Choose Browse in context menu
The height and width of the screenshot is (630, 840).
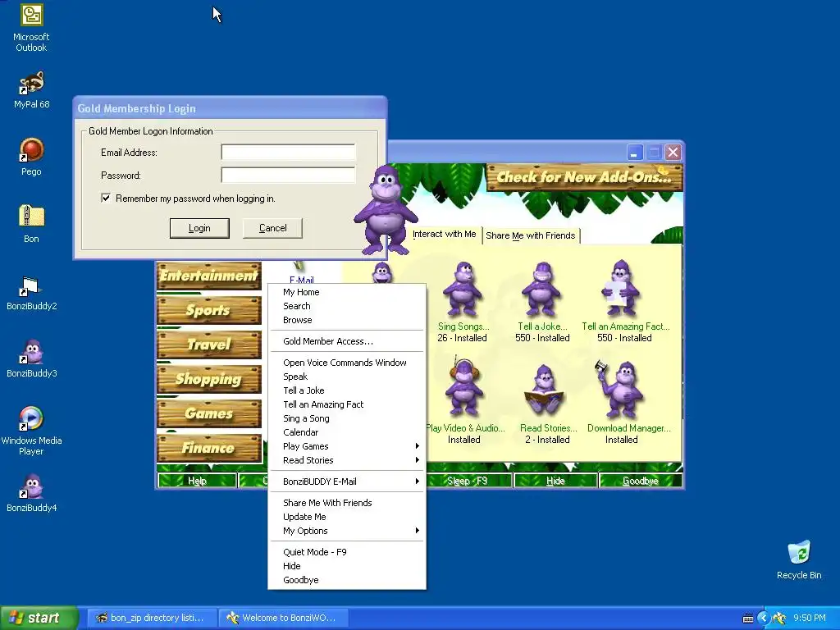click(347, 320)
